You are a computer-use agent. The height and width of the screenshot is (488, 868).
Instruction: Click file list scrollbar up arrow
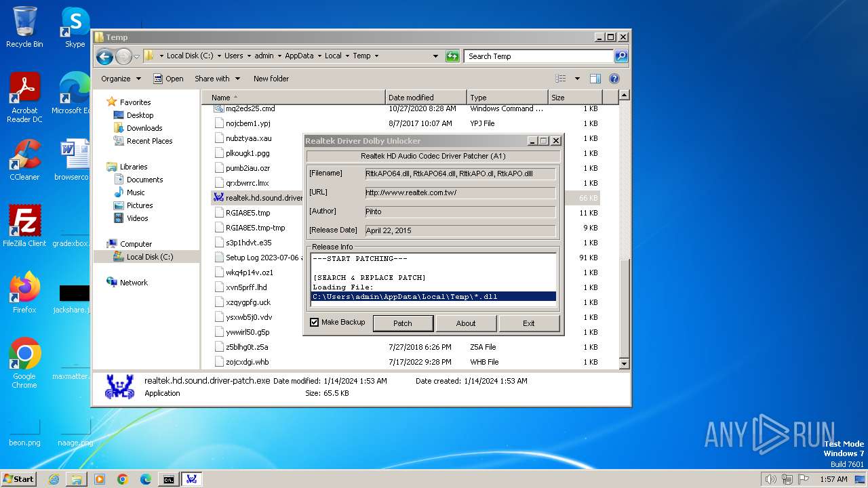[x=624, y=96]
